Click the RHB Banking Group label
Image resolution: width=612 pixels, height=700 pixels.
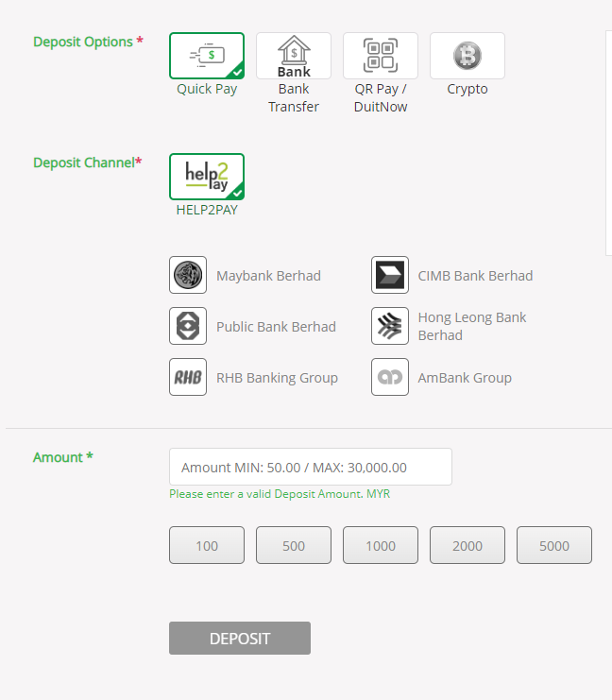(278, 378)
